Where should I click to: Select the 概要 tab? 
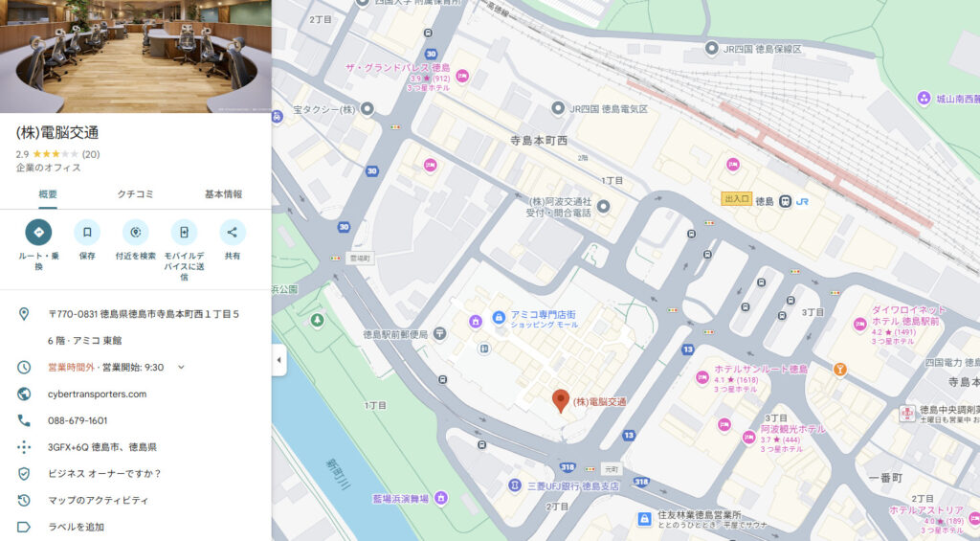48,194
